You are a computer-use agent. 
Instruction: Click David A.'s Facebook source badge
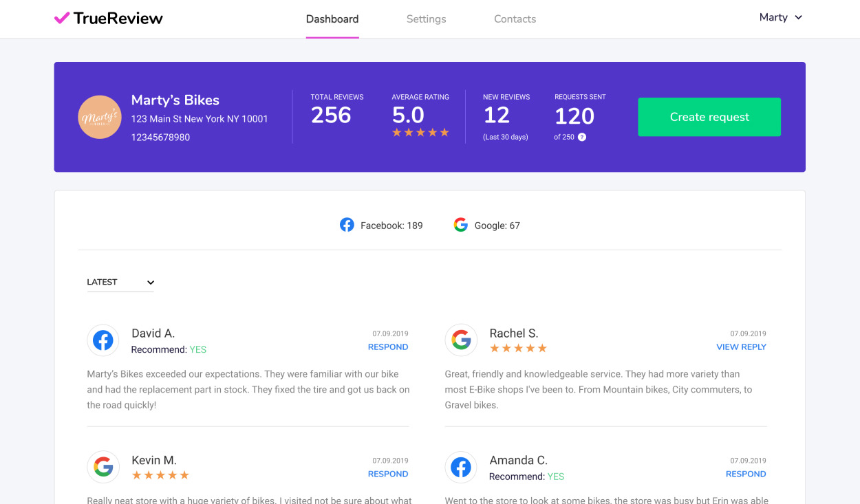click(x=103, y=340)
